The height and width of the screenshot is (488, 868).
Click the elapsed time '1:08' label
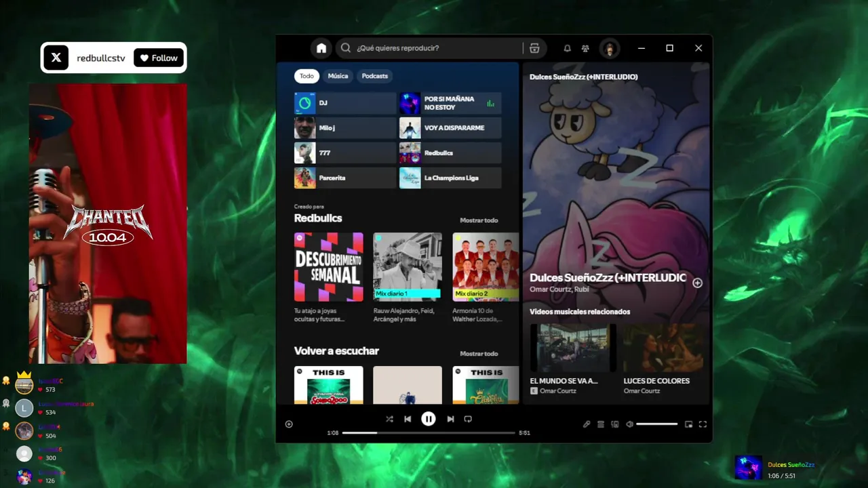(x=333, y=432)
